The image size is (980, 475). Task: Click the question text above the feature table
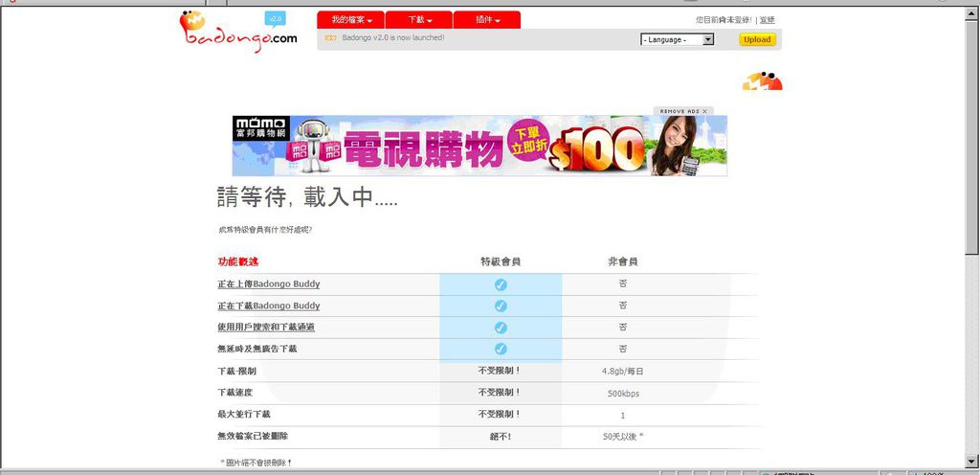pyautogui.click(x=265, y=230)
